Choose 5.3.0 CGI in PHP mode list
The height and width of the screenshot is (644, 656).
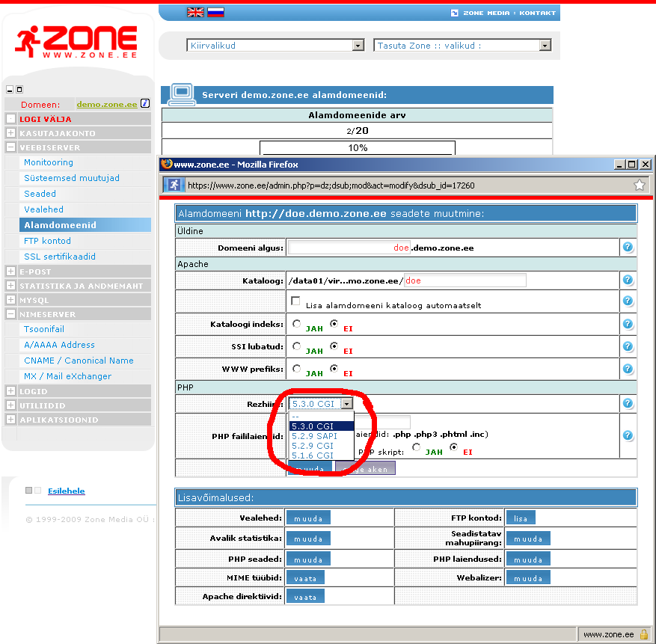pos(322,426)
